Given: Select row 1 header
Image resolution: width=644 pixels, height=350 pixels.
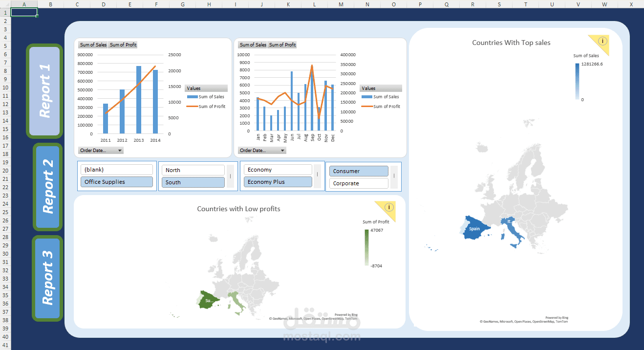Looking at the screenshot, I should coord(5,12).
